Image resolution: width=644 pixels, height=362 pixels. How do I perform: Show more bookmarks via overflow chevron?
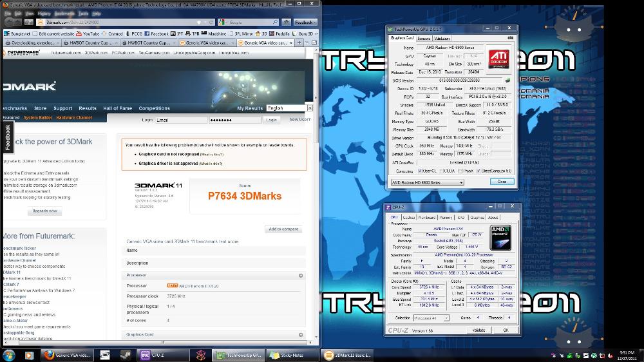(316, 33)
